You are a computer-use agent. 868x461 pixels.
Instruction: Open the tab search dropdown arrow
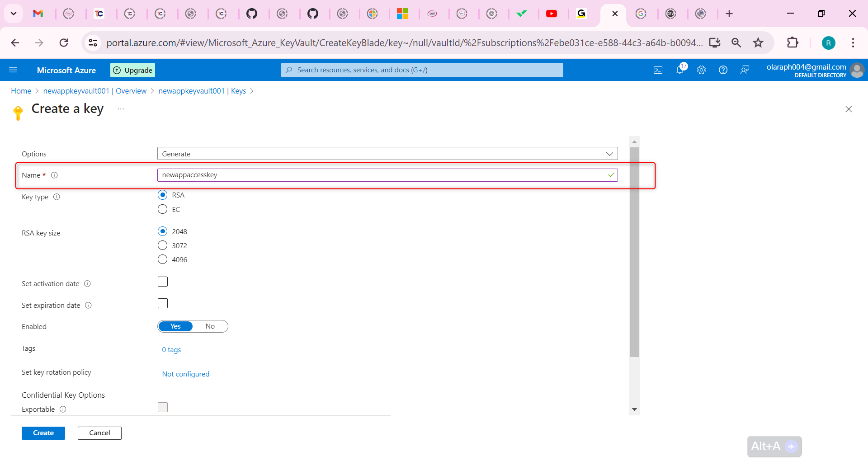click(x=14, y=14)
